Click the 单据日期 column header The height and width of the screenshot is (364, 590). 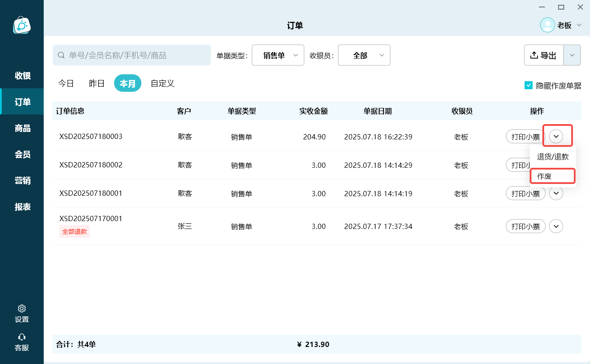point(378,111)
